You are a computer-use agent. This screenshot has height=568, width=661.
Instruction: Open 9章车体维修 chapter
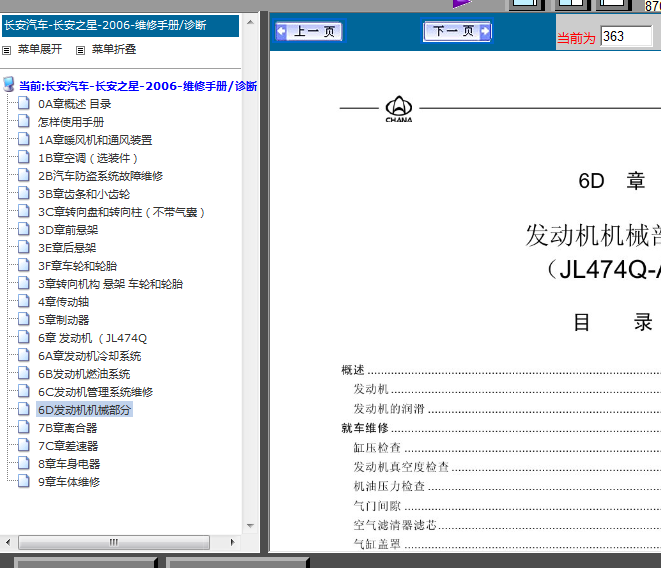69,482
